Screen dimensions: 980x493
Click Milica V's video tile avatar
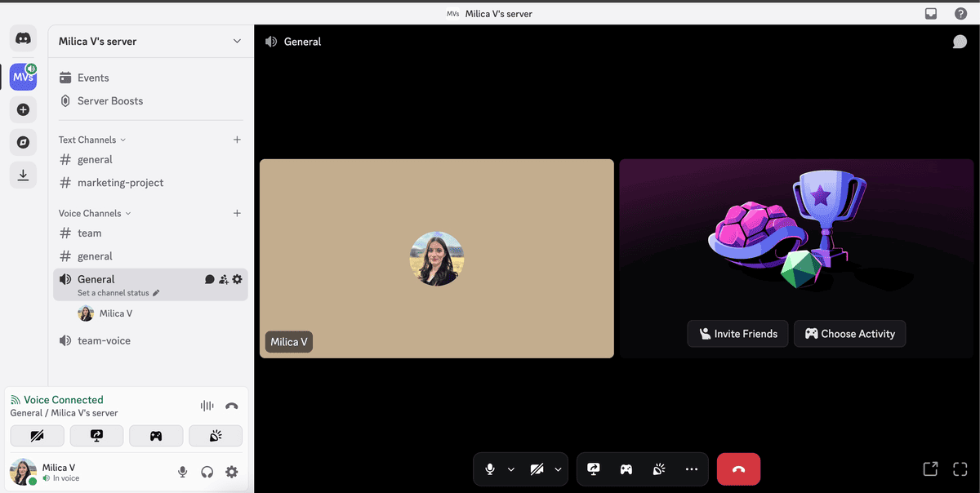[437, 258]
